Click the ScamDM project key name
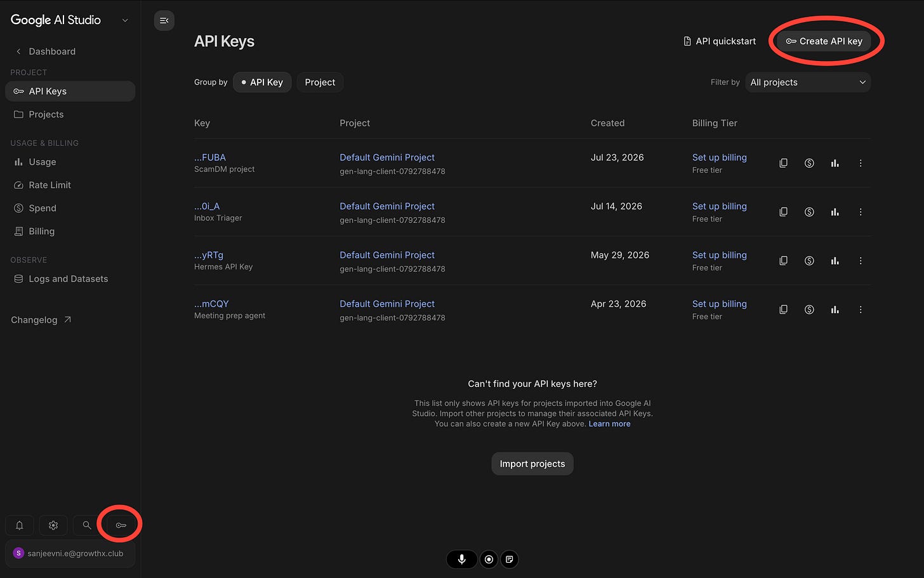This screenshot has width=924, height=578. tap(224, 170)
